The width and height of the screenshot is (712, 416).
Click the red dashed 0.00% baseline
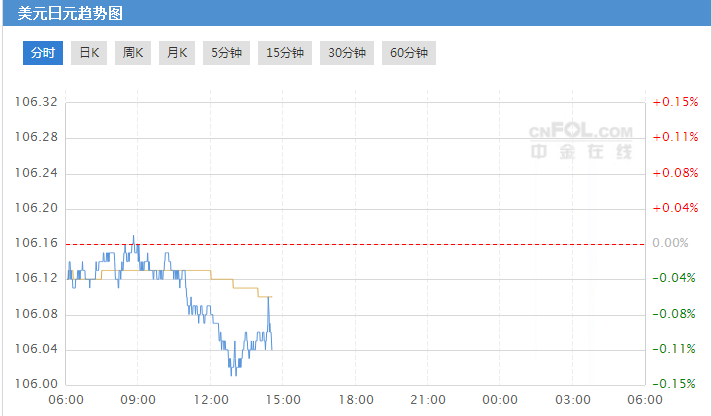pyautogui.click(x=355, y=244)
